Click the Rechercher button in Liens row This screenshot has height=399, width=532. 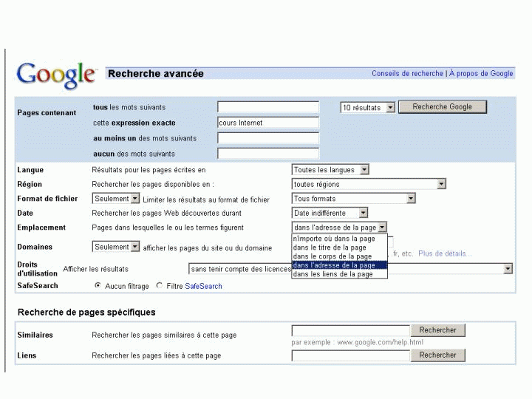437,355
